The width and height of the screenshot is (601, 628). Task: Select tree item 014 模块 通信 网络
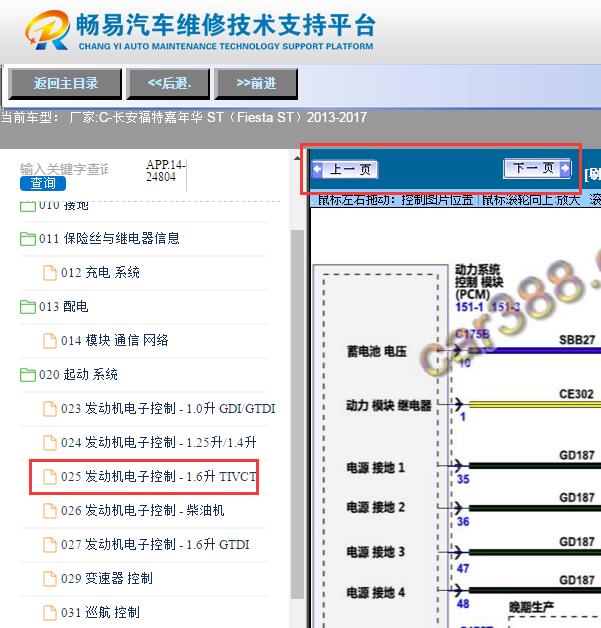(x=115, y=341)
